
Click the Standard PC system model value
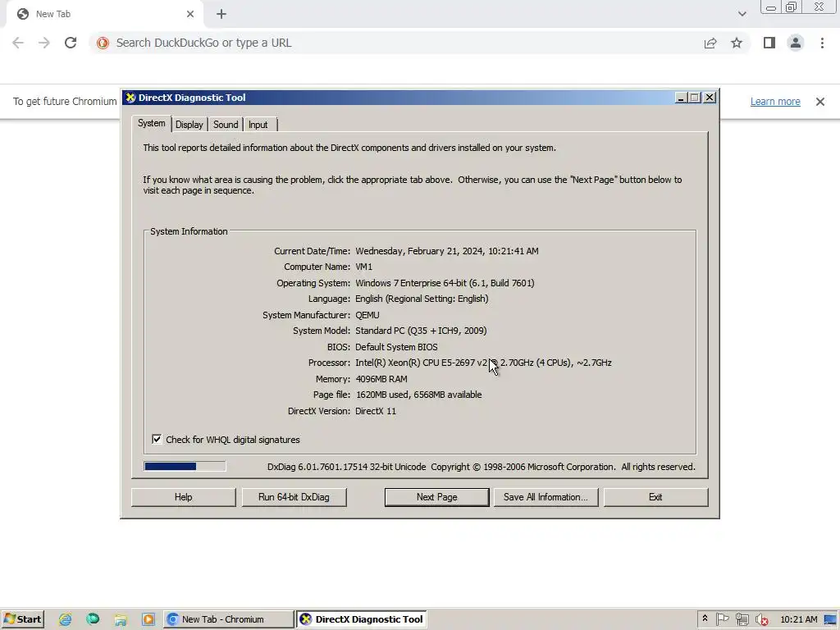pyautogui.click(x=421, y=331)
